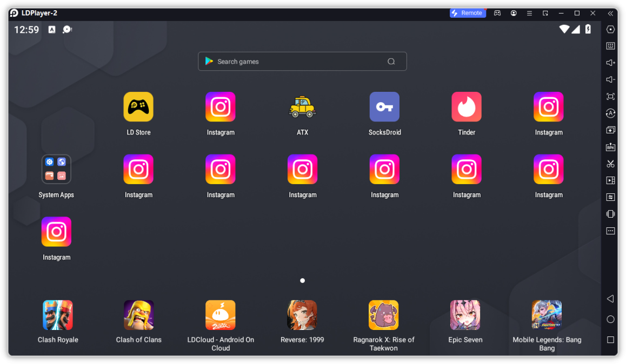
Task: Launch Epic Seven
Action: pos(465,315)
